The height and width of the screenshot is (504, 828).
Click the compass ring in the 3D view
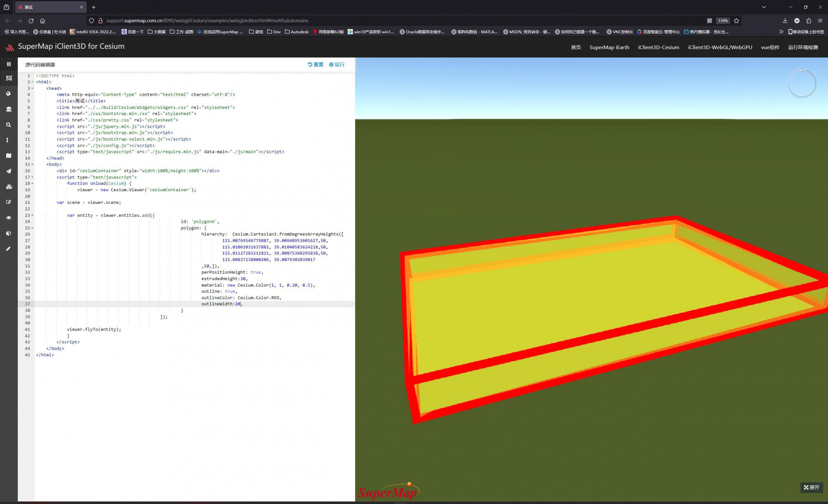tap(801, 83)
